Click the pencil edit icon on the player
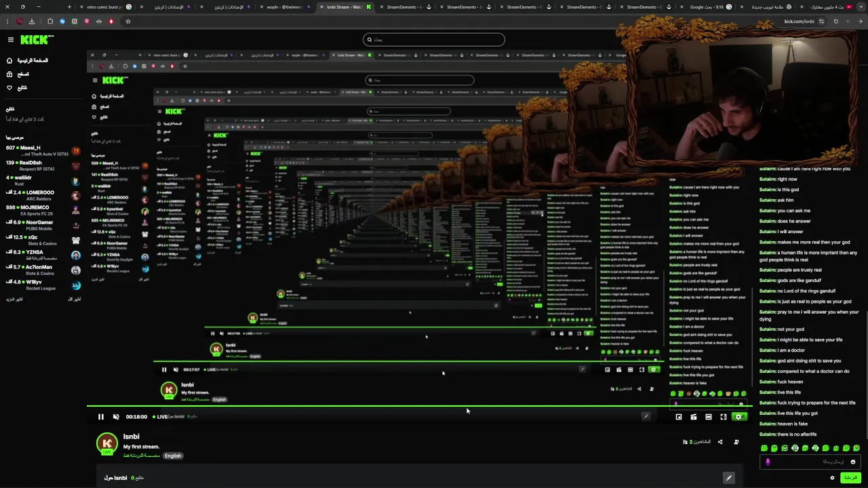The width and height of the screenshot is (868, 488). (x=646, y=417)
